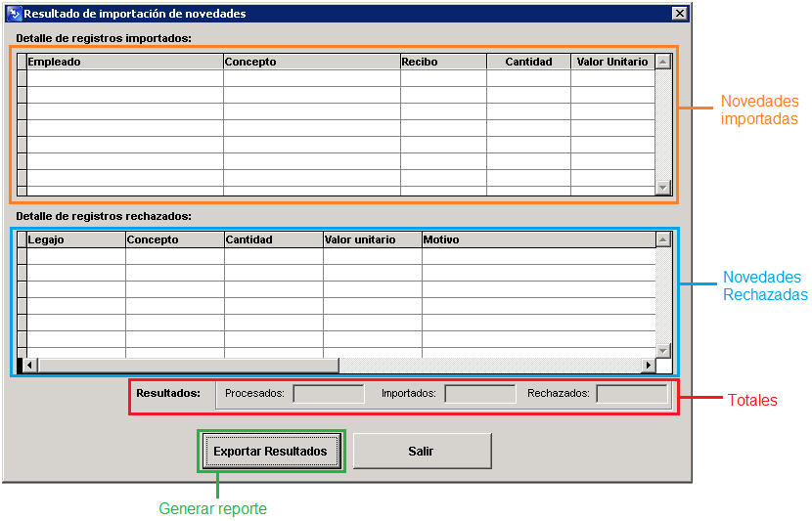Select the Recibo column header
Viewport: 812px width, 521px height.
click(x=443, y=62)
